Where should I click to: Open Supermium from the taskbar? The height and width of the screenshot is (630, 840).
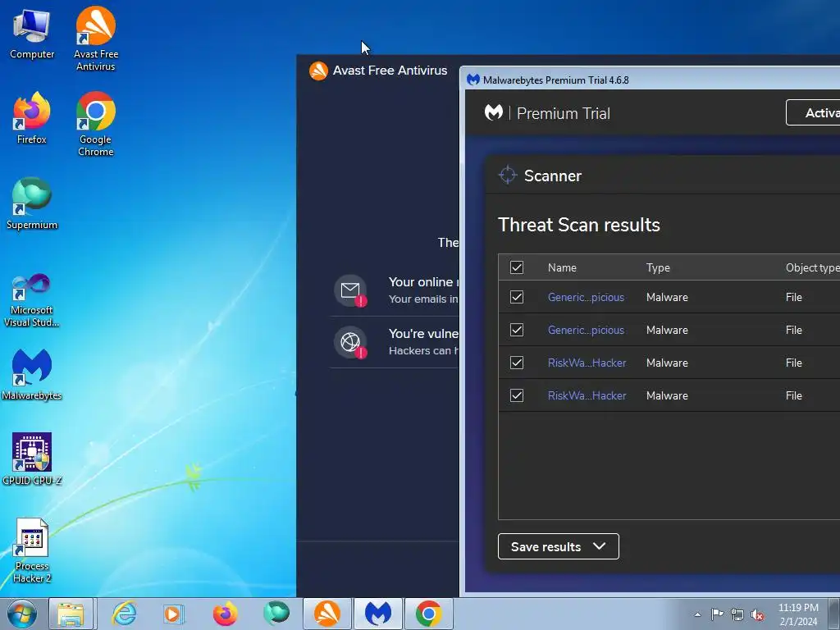click(276, 614)
